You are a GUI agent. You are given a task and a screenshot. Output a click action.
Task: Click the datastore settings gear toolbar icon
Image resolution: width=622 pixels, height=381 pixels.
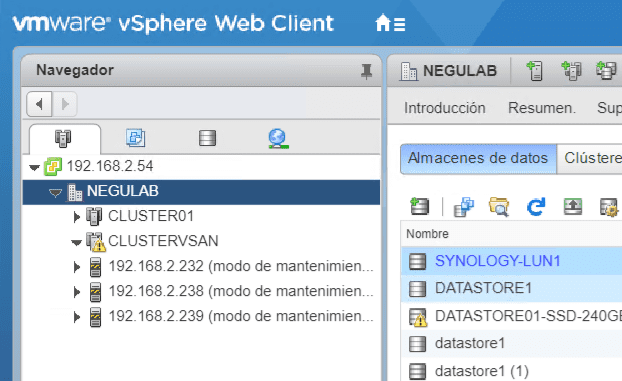[x=609, y=207]
